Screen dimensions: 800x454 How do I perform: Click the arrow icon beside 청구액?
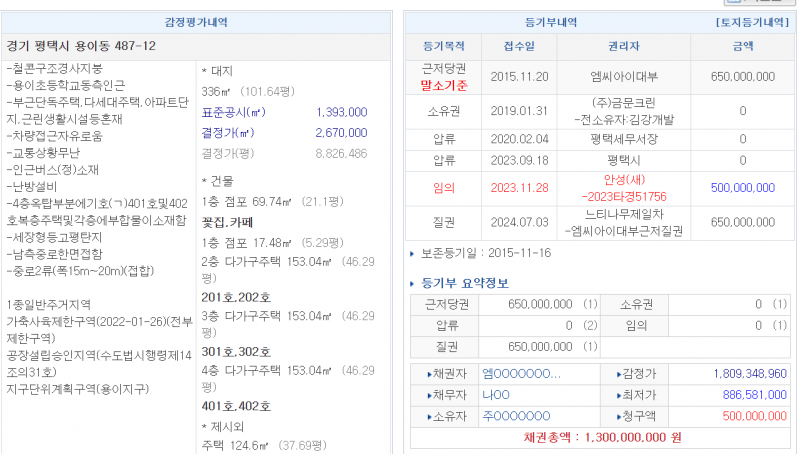(x=619, y=416)
